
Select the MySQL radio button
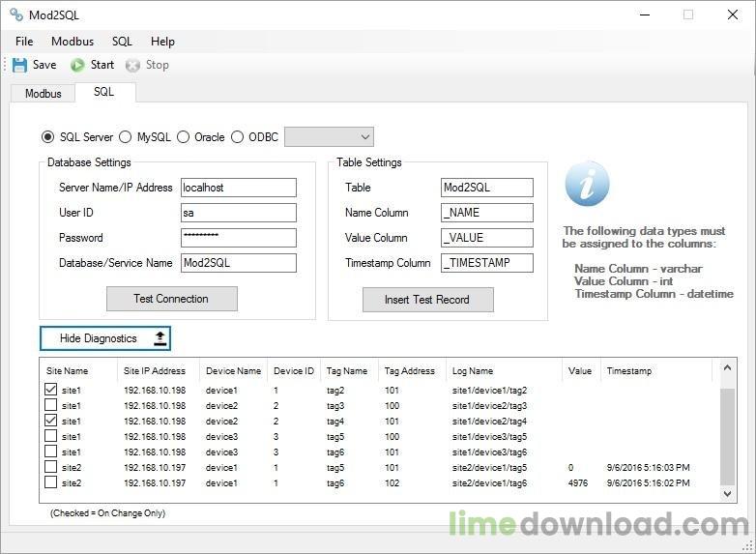(x=125, y=137)
